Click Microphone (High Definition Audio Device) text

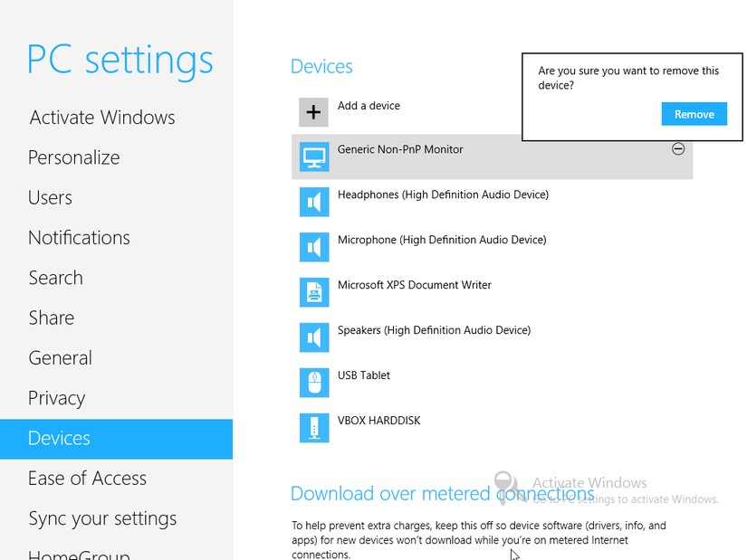click(442, 240)
